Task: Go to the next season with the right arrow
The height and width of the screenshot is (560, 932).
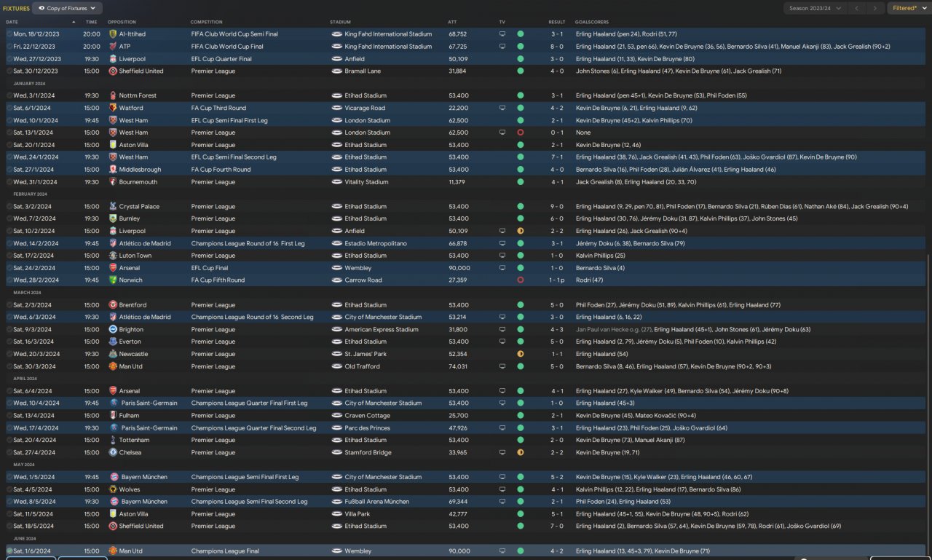Action: click(875, 8)
